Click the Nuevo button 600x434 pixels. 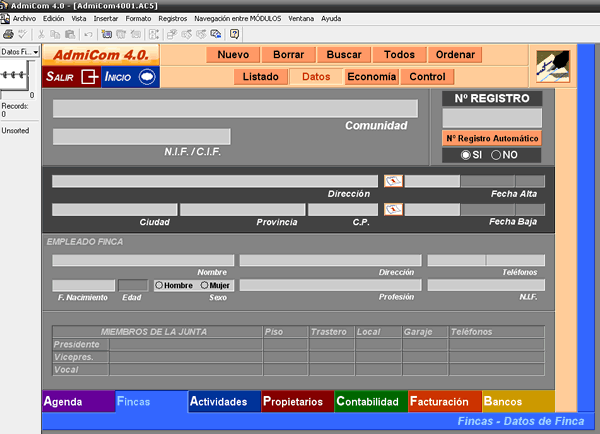pos(233,55)
